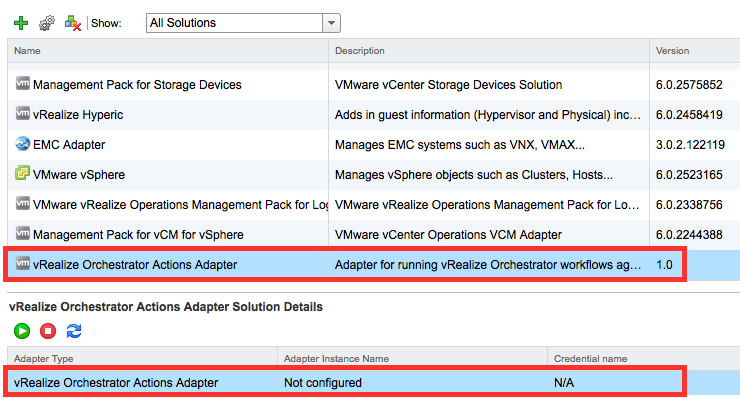Viewport: 740px width, 398px height.
Task: Click the Remove solution icon with red X
Action: coord(73,23)
